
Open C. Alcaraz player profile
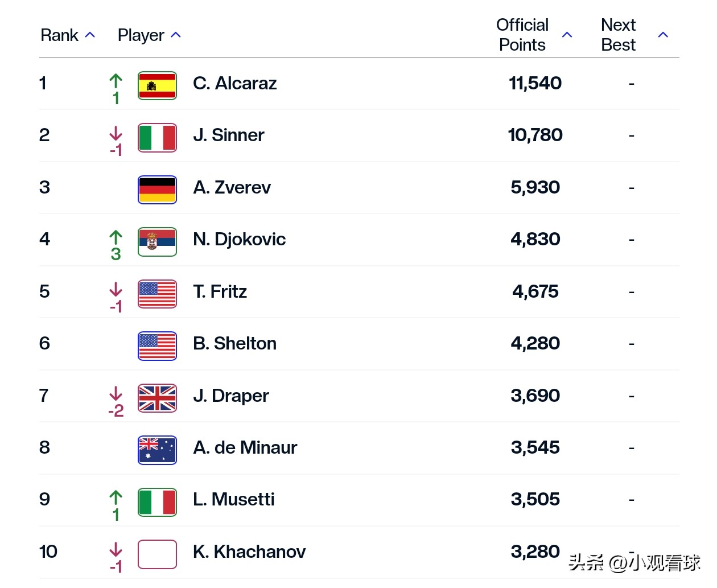234,84
